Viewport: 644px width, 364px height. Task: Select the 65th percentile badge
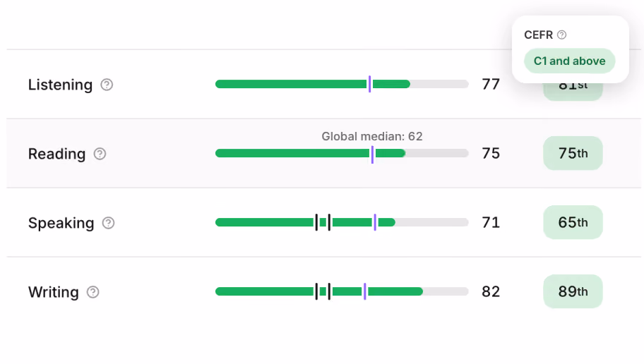tap(573, 222)
